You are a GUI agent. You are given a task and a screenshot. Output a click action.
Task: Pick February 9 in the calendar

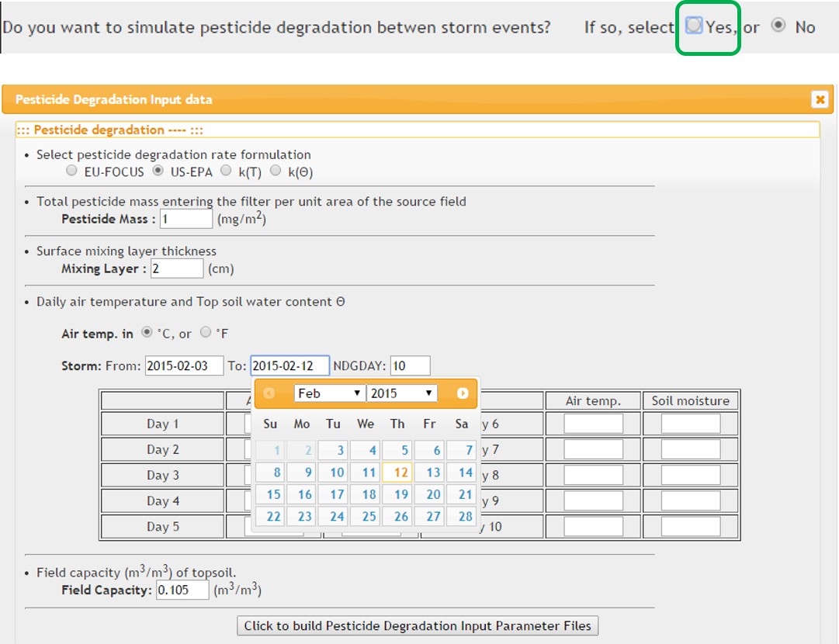click(x=301, y=473)
